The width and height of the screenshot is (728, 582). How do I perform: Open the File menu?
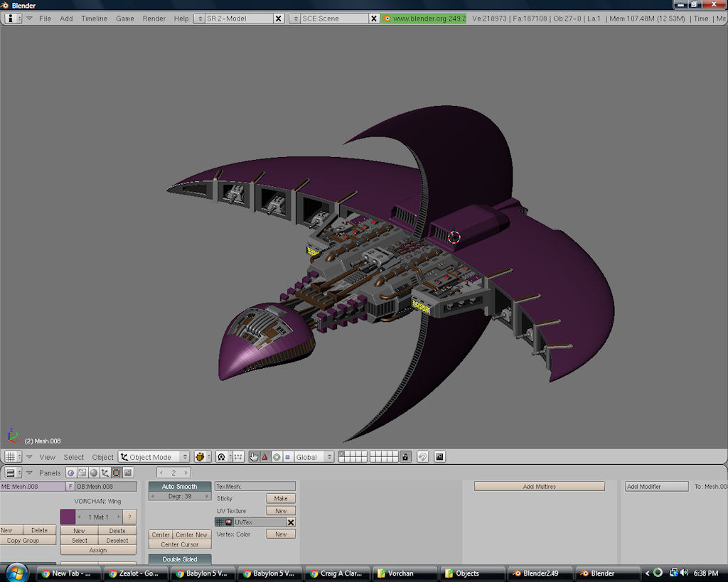click(x=45, y=18)
